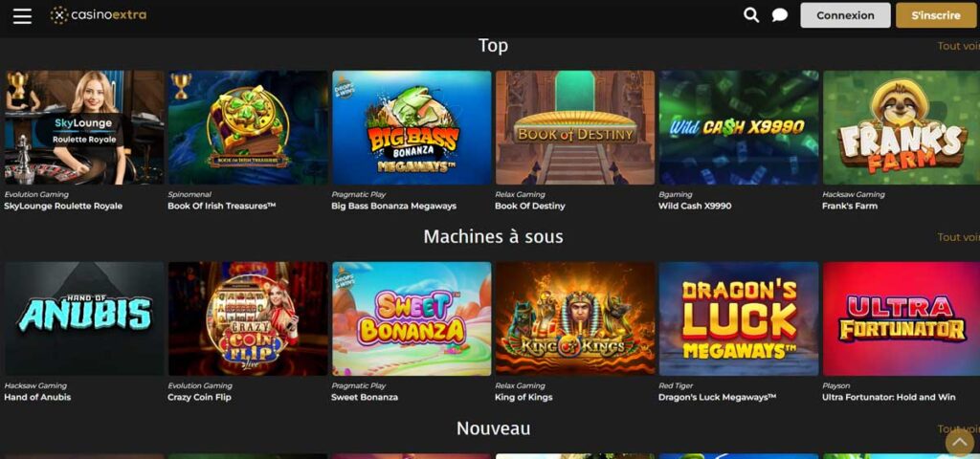
Task: Launch Dragon's Luck Megaways thumbnail
Action: (739, 318)
